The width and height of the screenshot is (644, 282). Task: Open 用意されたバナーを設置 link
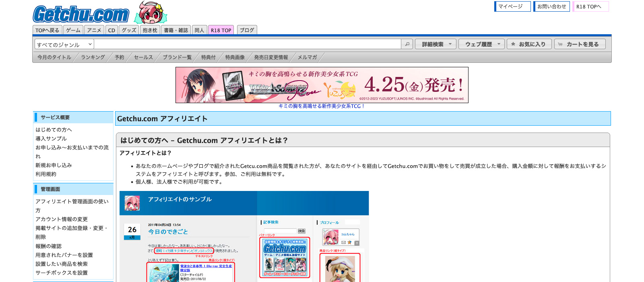point(64,255)
